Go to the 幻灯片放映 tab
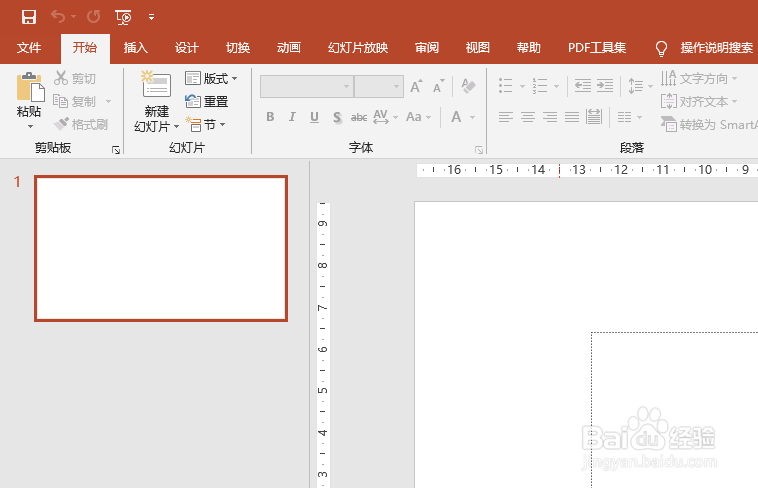 pyautogui.click(x=358, y=48)
